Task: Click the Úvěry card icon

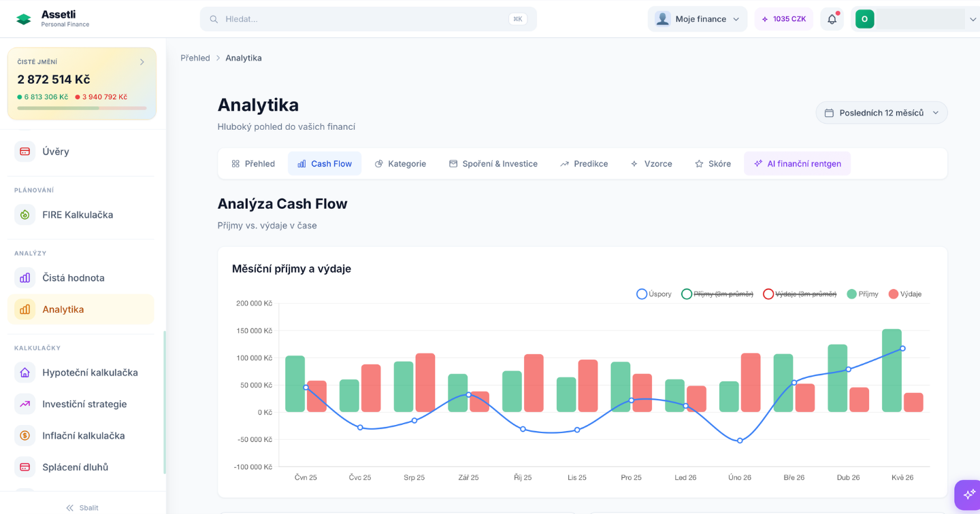Action: click(x=25, y=152)
